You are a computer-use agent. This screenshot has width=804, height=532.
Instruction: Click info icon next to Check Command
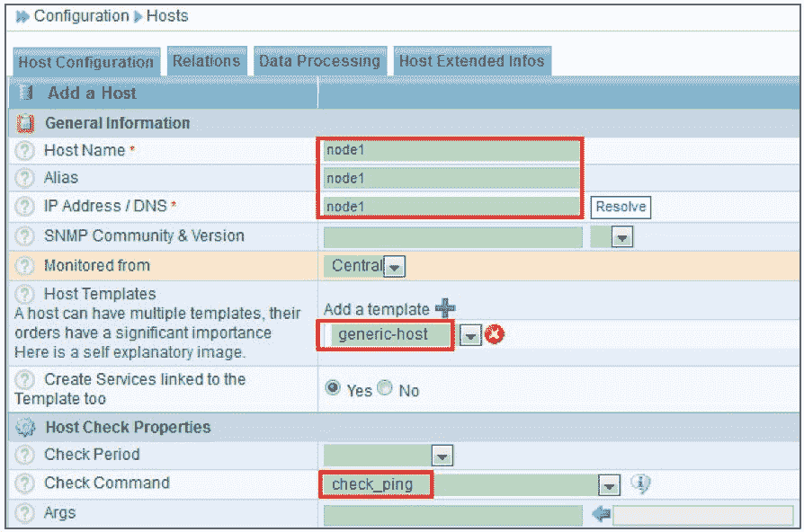[639, 484]
